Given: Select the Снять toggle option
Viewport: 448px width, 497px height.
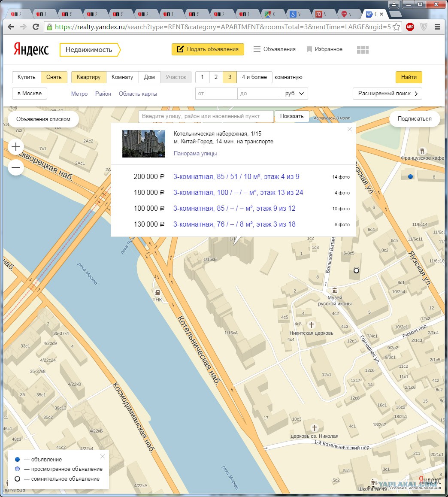Looking at the screenshot, I should 54,77.
